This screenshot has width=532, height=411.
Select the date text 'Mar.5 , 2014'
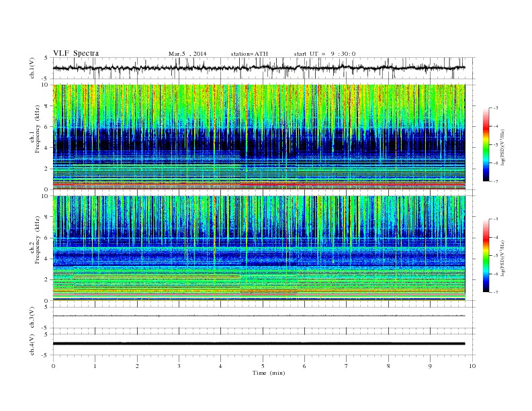click(187, 54)
